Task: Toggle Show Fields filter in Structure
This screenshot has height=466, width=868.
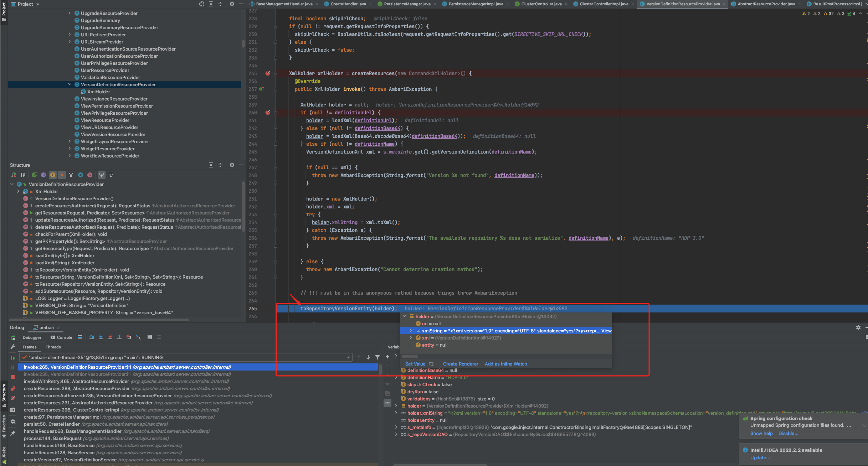Action: pyautogui.click(x=53, y=175)
